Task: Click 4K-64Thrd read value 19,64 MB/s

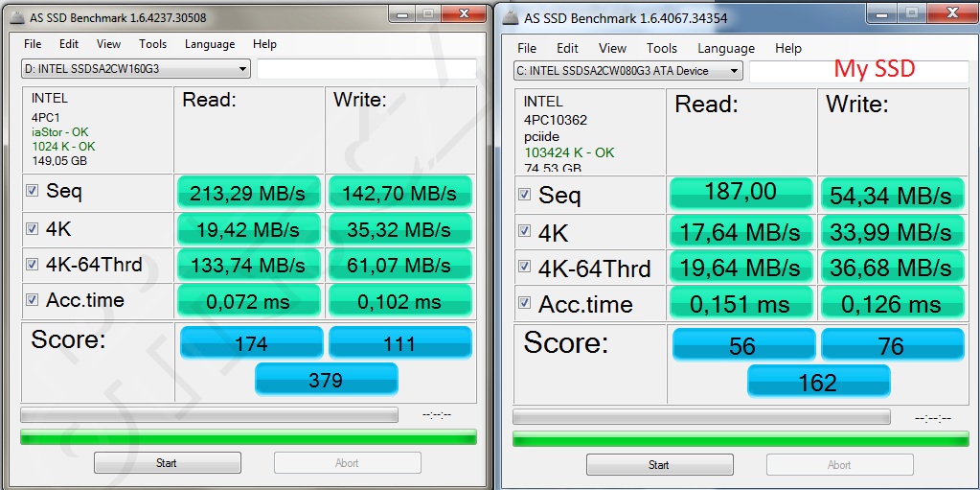Action: click(741, 268)
